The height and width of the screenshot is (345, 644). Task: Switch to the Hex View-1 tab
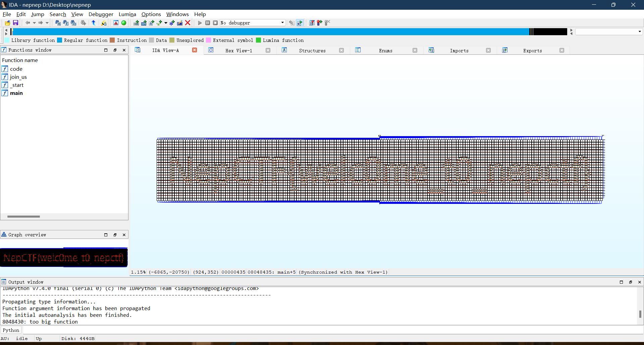(x=238, y=51)
